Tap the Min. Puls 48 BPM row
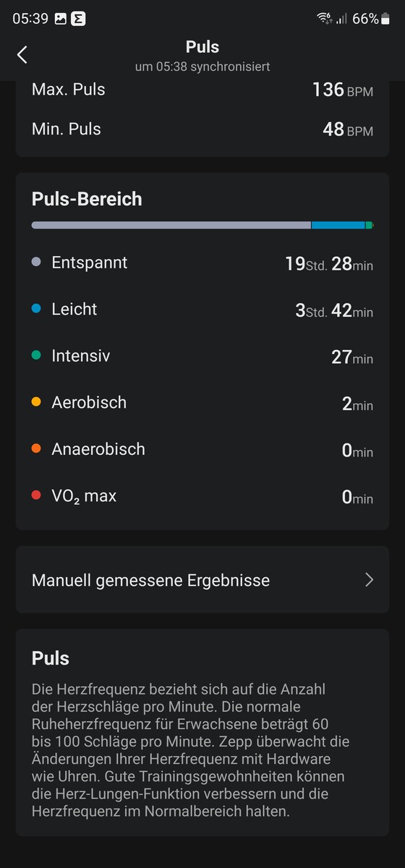This screenshot has height=868, width=405. pos(202,129)
